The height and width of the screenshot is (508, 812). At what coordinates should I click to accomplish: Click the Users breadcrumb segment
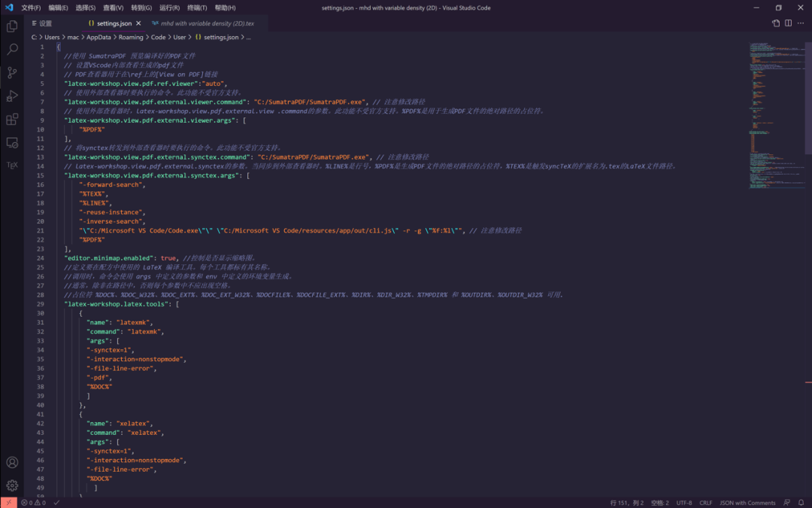(x=52, y=38)
